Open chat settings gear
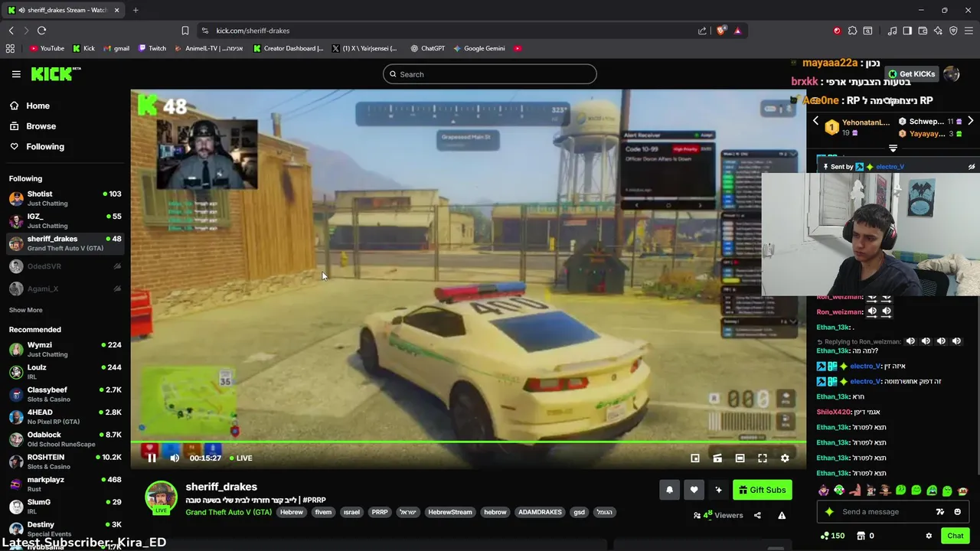Viewport: 980px width, 551px height. 929,536
